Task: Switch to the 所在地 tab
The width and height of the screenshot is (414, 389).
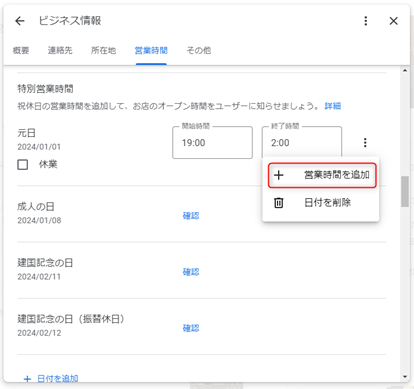Action: point(103,50)
